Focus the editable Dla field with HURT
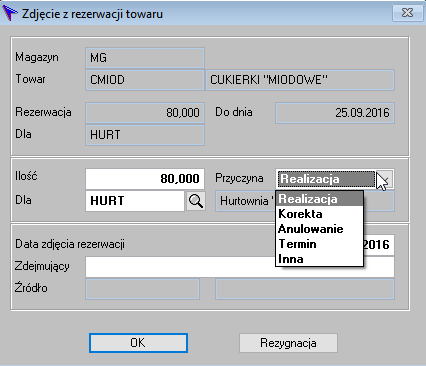The width and height of the screenshot is (426, 366). [x=135, y=201]
